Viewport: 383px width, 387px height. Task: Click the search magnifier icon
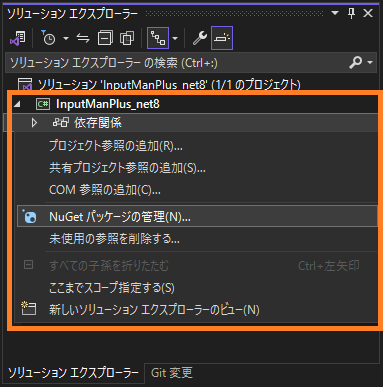click(x=355, y=62)
